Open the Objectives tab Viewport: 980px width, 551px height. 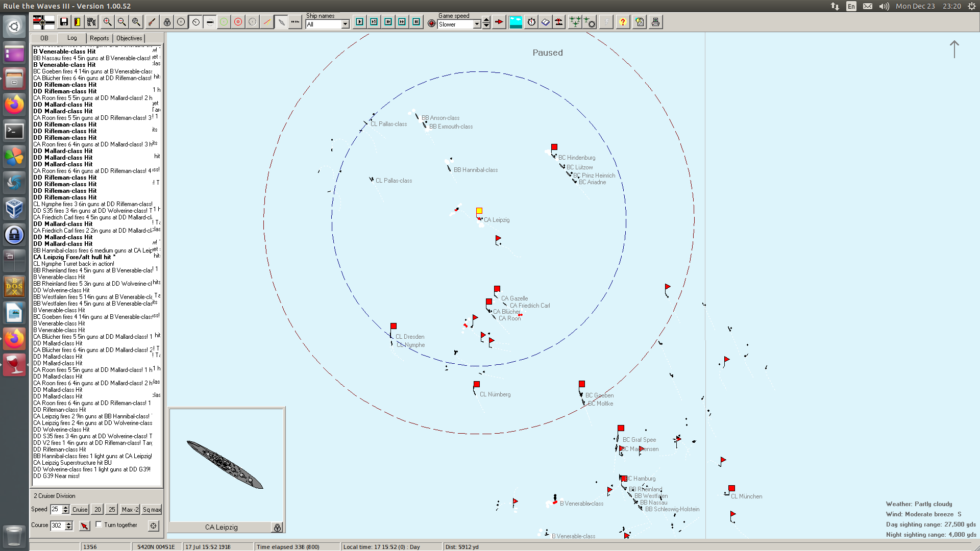click(129, 38)
